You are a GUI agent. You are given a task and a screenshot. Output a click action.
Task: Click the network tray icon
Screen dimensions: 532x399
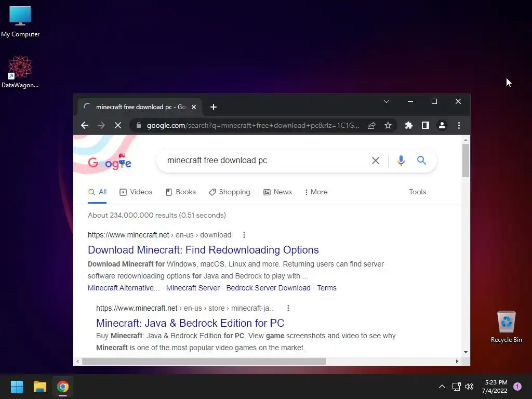point(456,387)
